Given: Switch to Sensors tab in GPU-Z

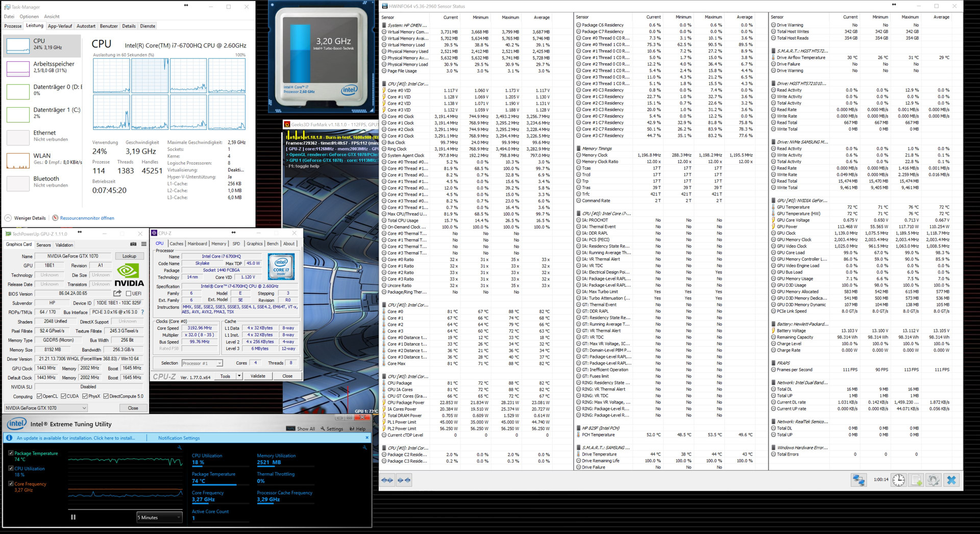Looking at the screenshot, I should 43,245.
